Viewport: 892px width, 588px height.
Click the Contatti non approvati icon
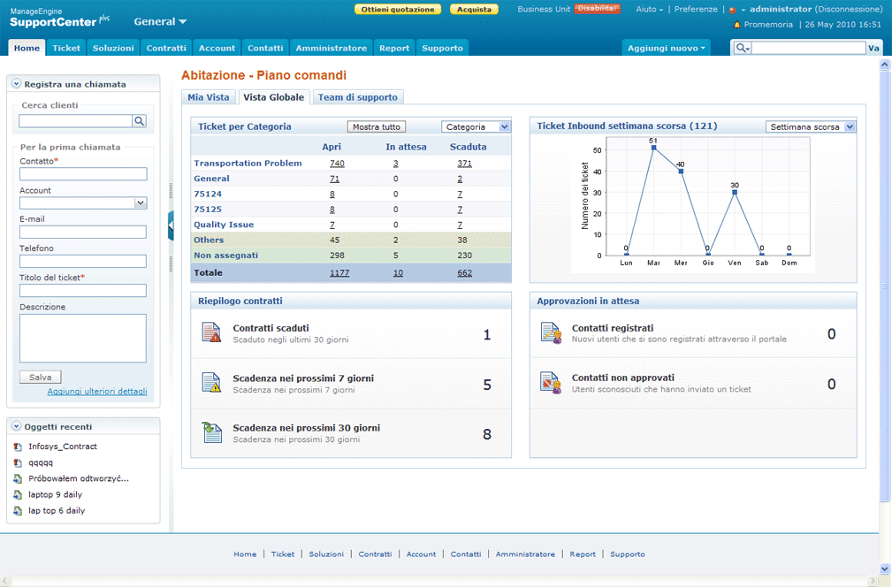coord(551,383)
